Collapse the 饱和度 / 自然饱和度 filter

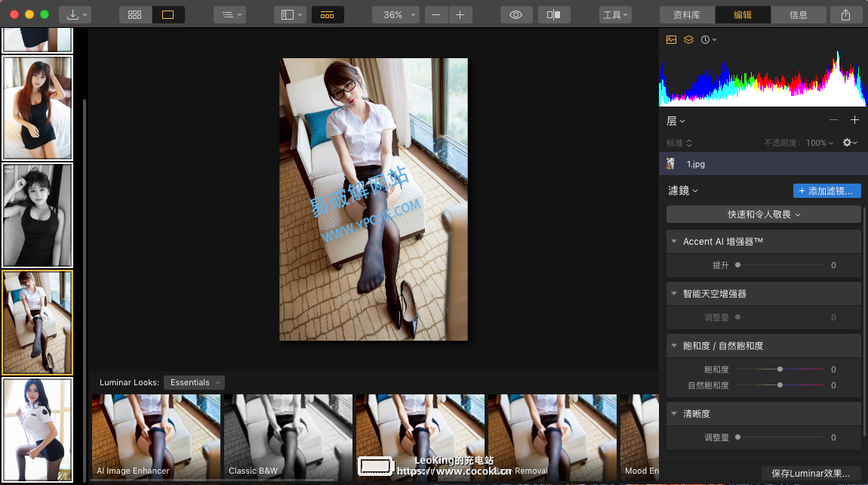(x=674, y=346)
